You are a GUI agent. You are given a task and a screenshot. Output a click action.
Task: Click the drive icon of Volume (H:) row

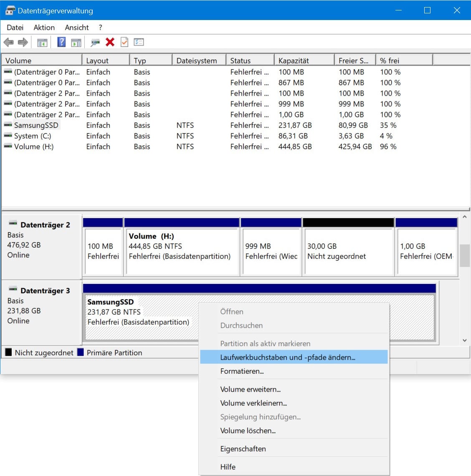pos(8,146)
